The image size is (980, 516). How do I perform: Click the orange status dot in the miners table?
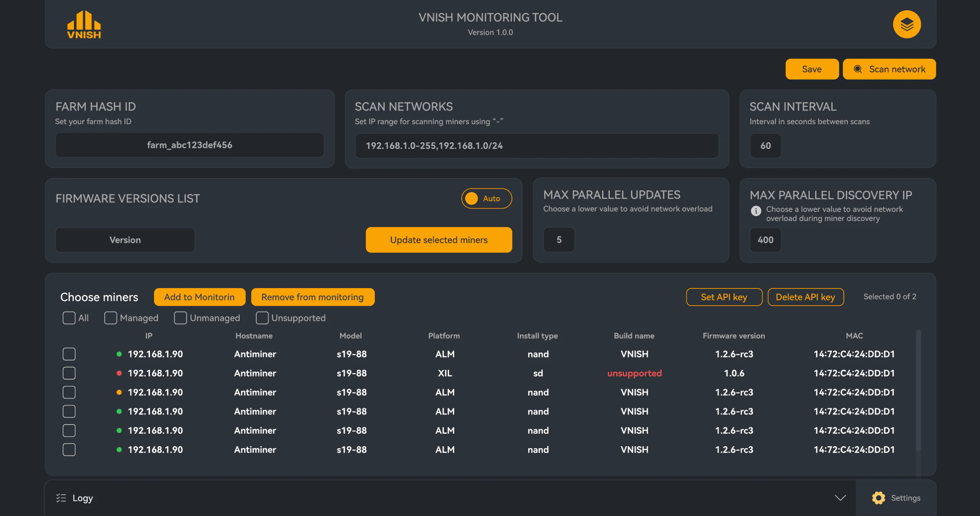(119, 392)
